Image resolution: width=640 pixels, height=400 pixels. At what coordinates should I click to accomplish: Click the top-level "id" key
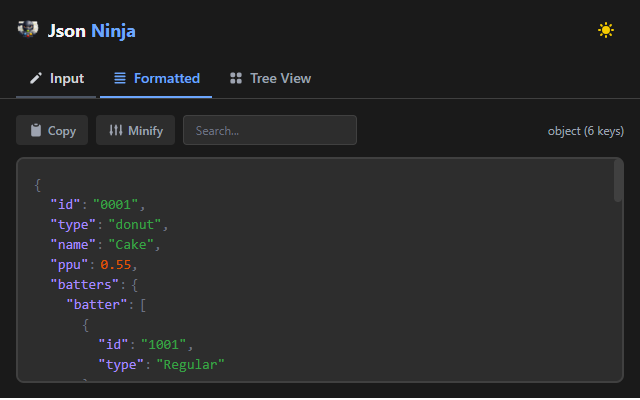pos(65,204)
